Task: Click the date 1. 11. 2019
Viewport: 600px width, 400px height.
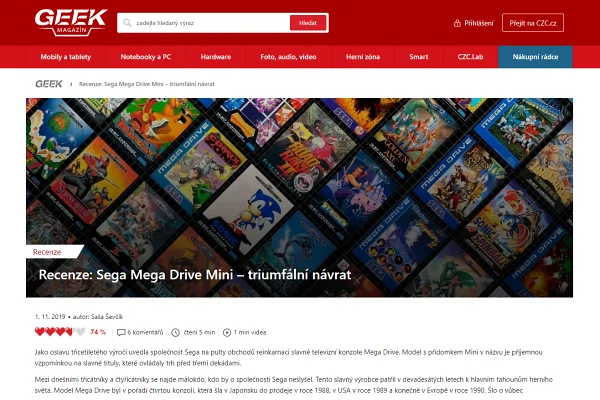Action: point(50,317)
